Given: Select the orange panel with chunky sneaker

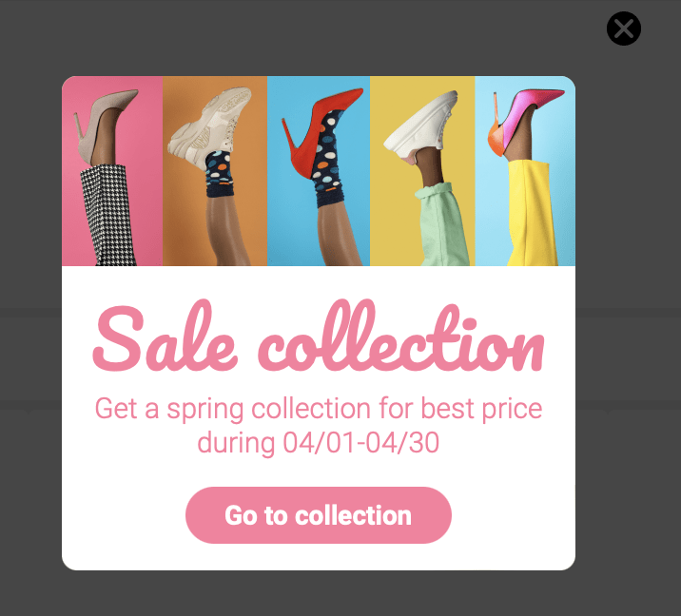Looking at the screenshot, I should [x=215, y=170].
